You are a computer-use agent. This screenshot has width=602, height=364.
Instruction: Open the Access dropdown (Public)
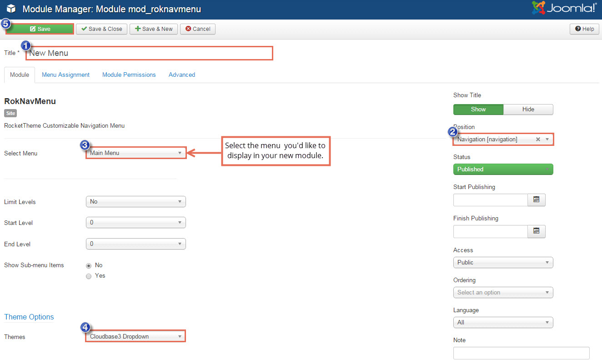click(x=503, y=263)
